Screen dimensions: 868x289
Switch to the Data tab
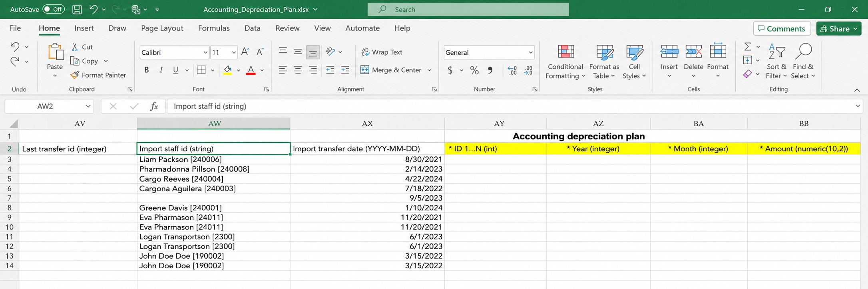pos(252,28)
